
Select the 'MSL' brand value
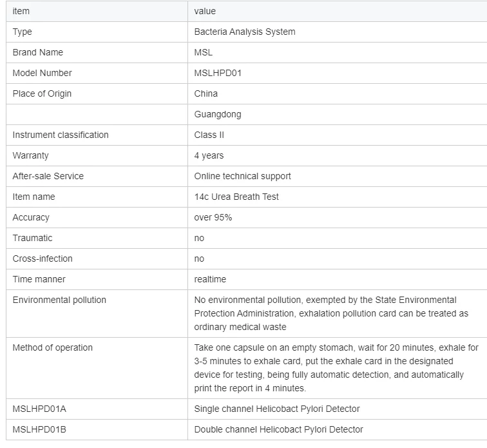204,52
